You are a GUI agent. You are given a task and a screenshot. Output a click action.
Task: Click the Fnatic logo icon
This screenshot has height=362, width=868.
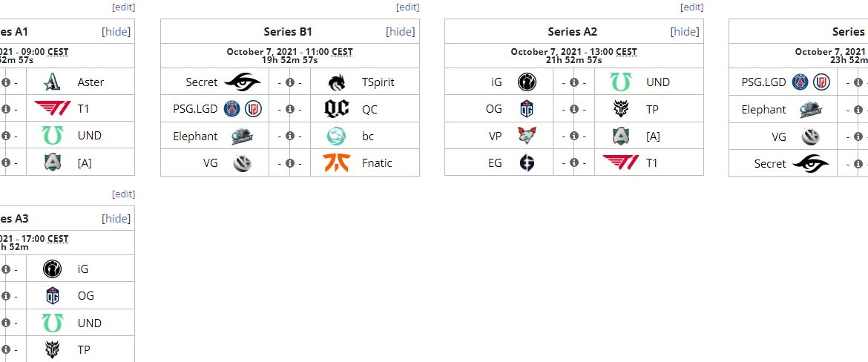pos(336,163)
